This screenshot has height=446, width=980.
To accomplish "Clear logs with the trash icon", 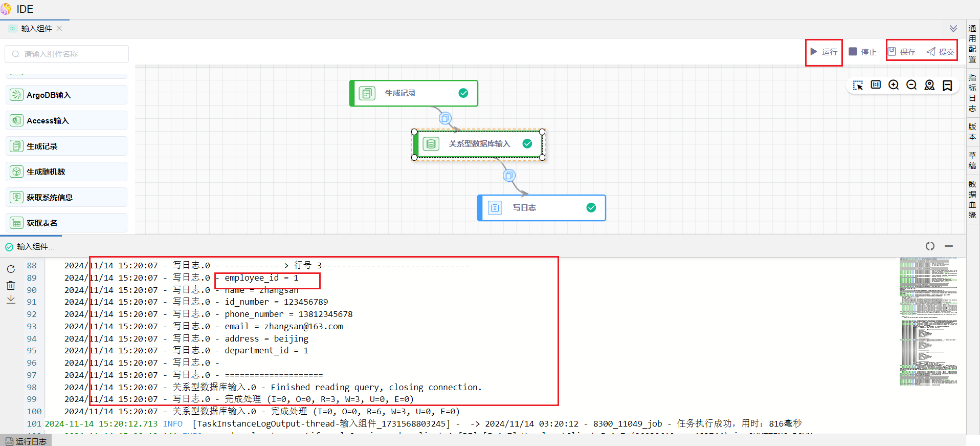I will [x=11, y=285].
